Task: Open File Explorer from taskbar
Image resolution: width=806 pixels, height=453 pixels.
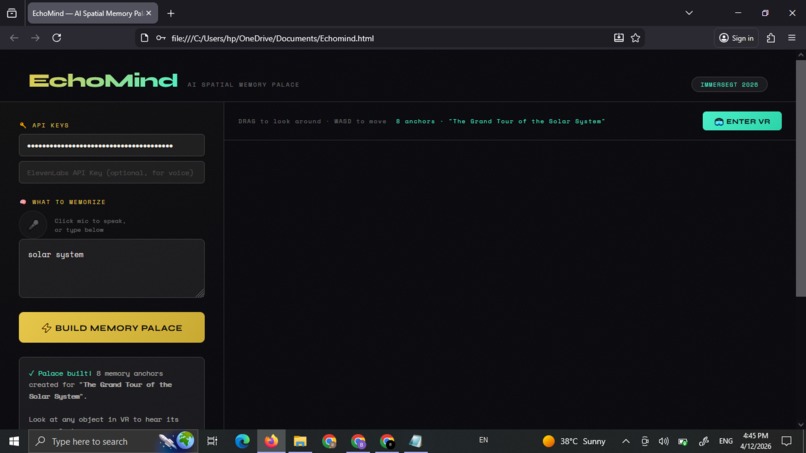Action: (300, 441)
